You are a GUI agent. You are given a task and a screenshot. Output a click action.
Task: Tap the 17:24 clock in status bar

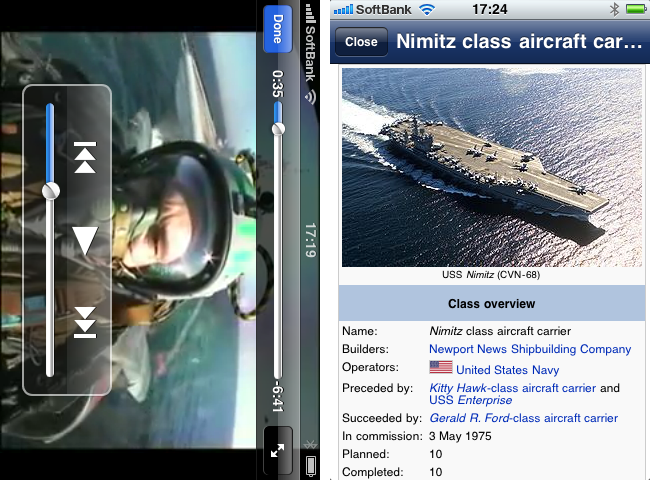pyautogui.click(x=490, y=9)
